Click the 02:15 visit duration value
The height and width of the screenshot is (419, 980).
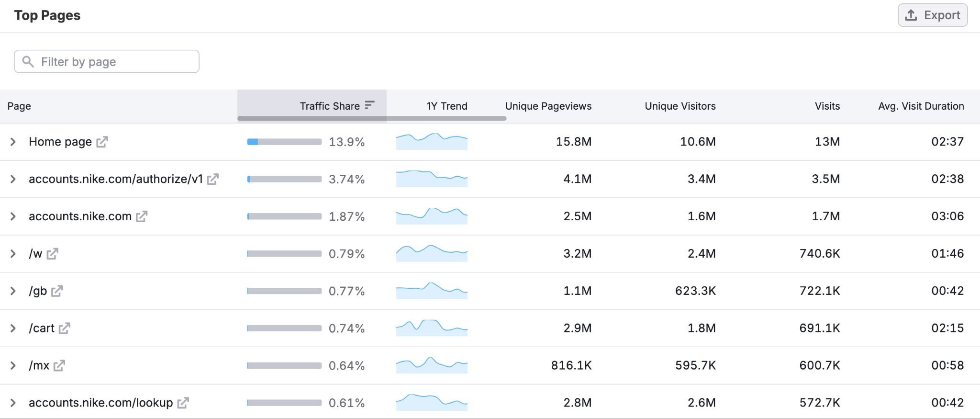click(947, 328)
